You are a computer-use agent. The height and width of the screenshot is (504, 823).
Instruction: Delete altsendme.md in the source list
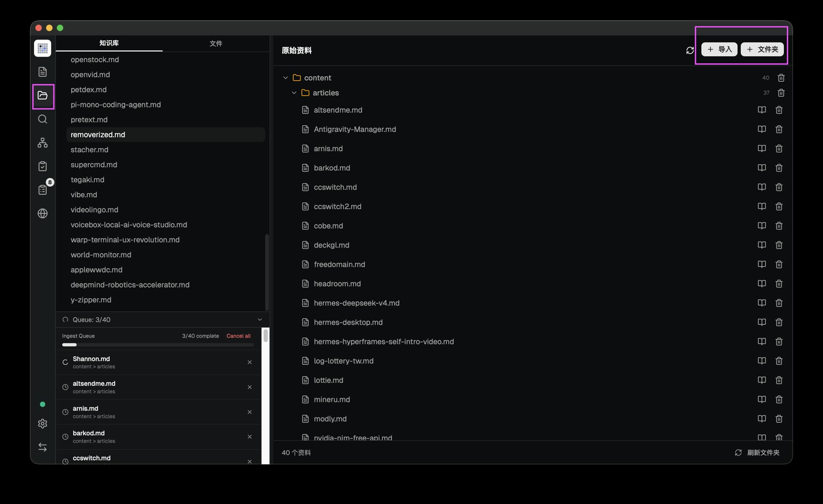(779, 110)
